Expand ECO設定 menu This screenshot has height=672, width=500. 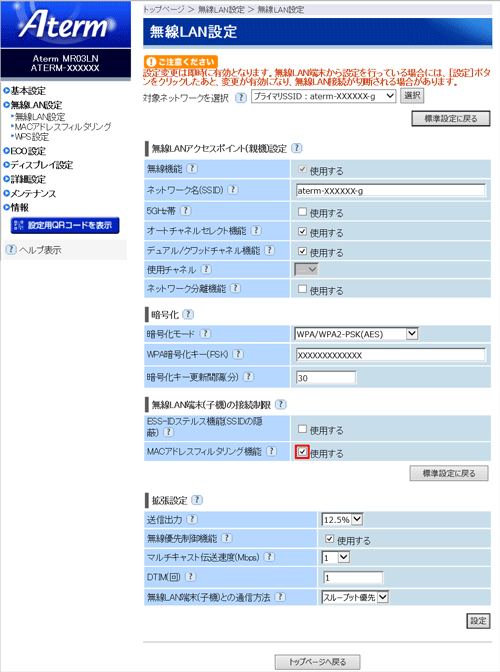click(x=24, y=151)
